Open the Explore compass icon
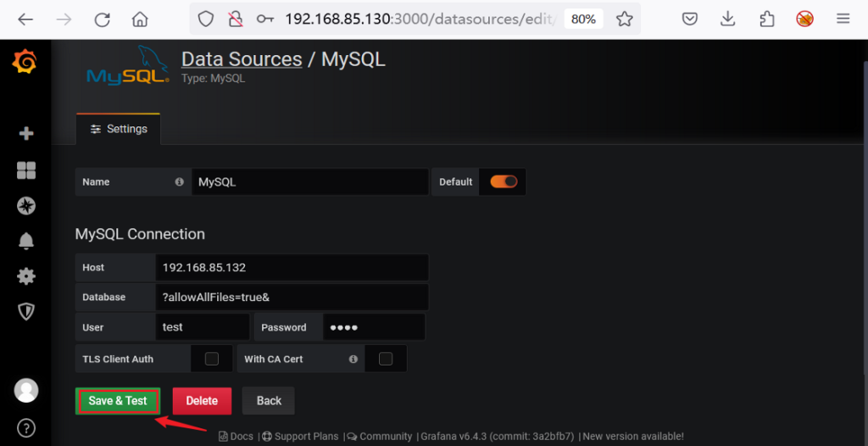868x446 pixels. [x=26, y=206]
